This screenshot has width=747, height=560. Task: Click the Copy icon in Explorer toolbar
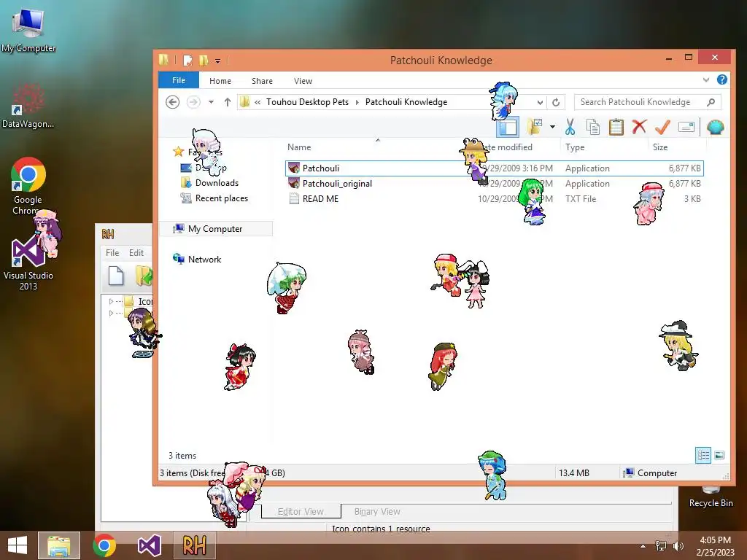[x=593, y=127]
